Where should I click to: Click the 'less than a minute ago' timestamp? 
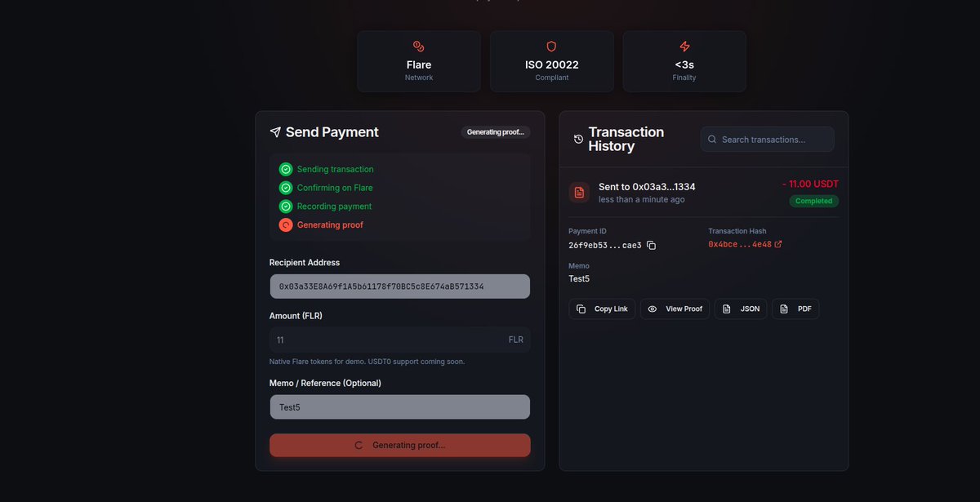[x=642, y=200]
